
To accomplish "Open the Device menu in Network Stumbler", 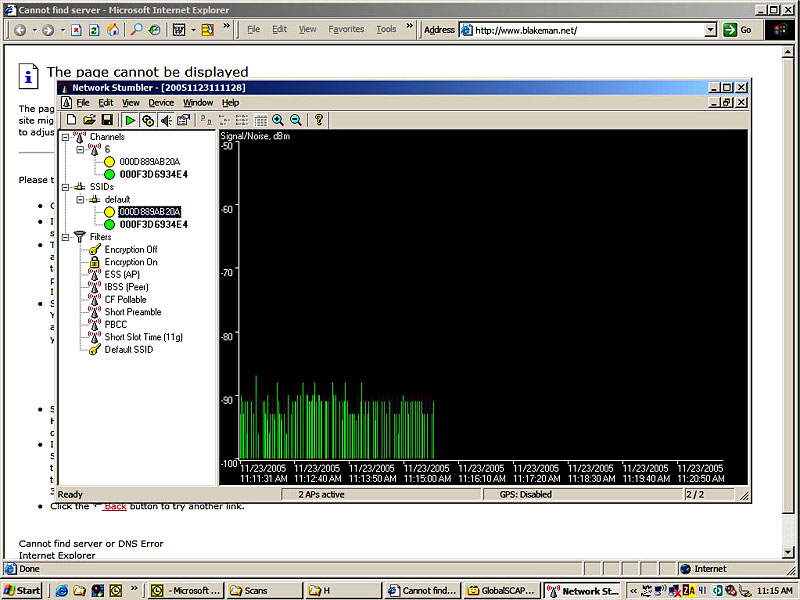I will [x=161, y=103].
